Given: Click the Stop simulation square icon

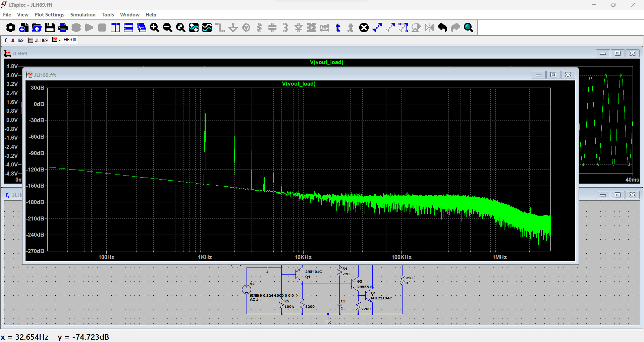Looking at the screenshot, I should click(x=102, y=28).
